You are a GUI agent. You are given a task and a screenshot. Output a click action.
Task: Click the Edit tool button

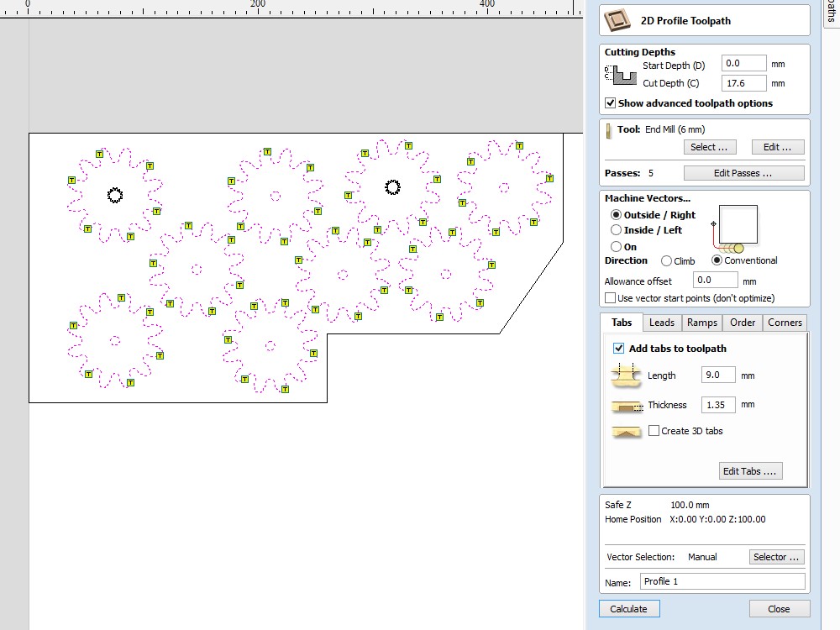pyautogui.click(x=777, y=147)
